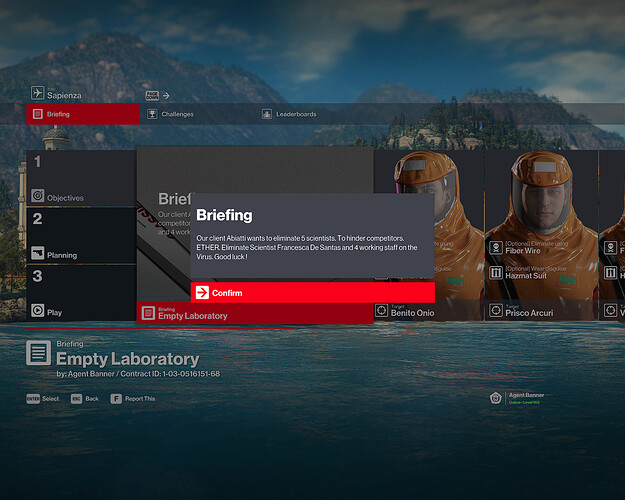625x500 pixels.
Task: Open the Prisco Arcuri target card
Action: (541, 235)
